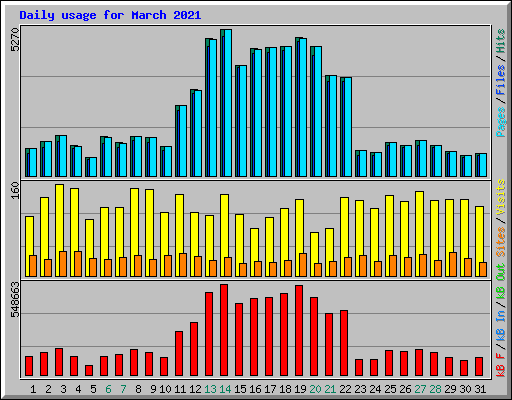Select the kB In legend label

pyautogui.click(x=501, y=325)
